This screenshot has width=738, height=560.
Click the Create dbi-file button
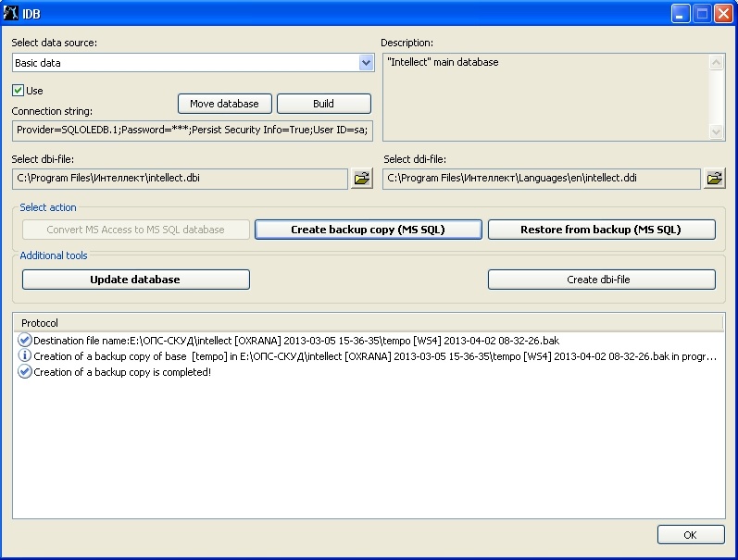click(x=601, y=280)
